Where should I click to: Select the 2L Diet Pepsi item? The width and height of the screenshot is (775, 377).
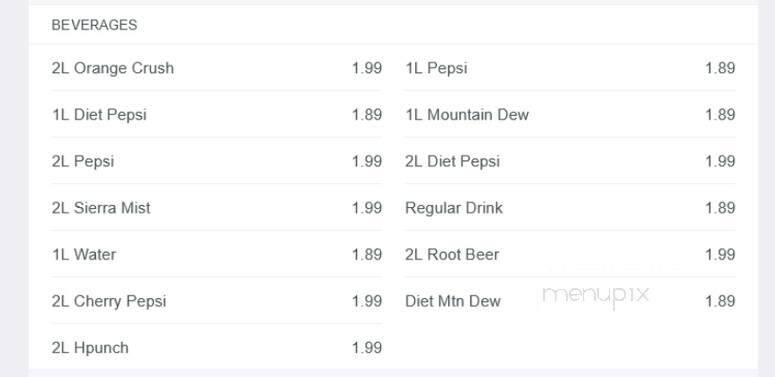click(x=570, y=161)
